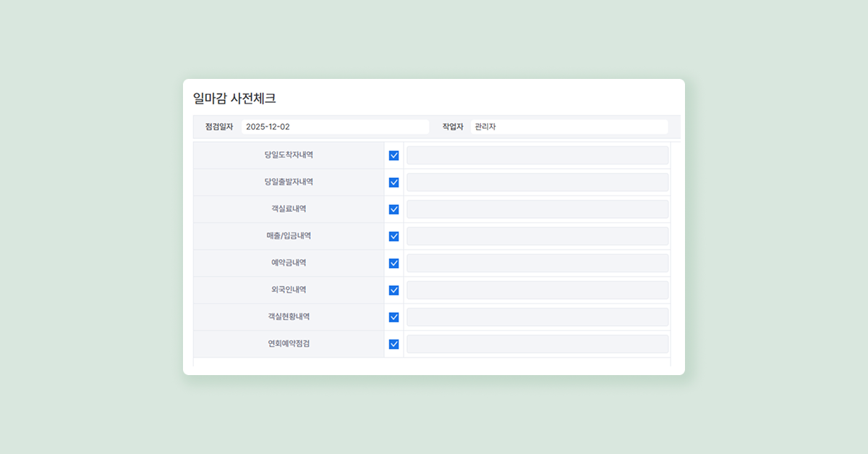868x454 pixels.
Task: Select the 외국인내역 row label
Action: pos(289,290)
